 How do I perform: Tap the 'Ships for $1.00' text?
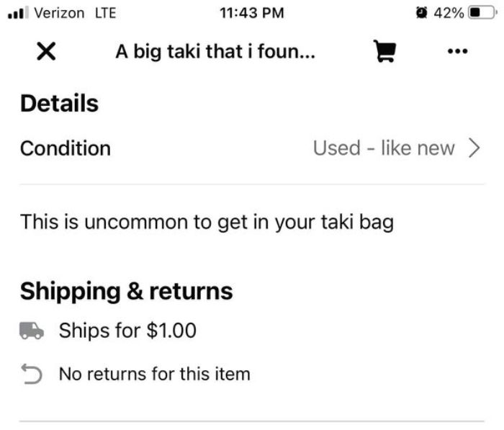point(127,331)
